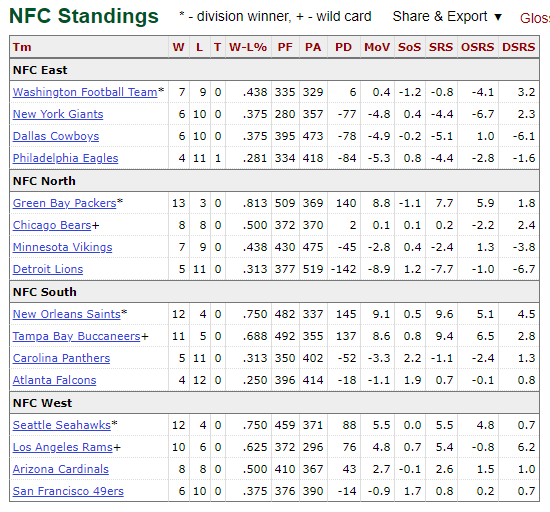550x512 pixels.
Task: Sort table by MoV column header
Action: click(377, 47)
